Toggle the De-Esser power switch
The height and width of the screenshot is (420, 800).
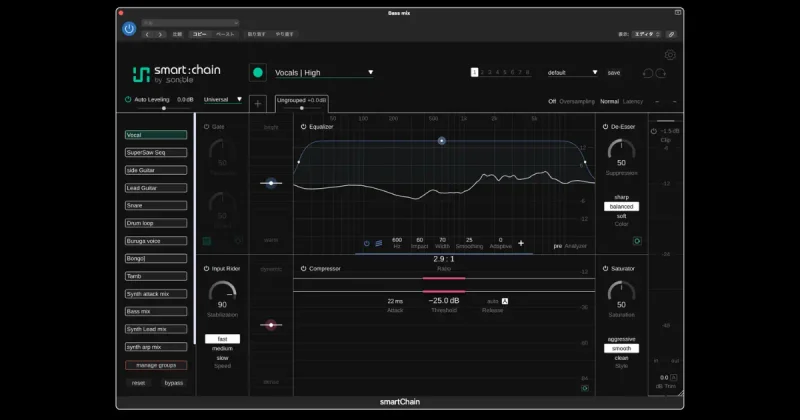pyautogui.click(x=605, y=127)
